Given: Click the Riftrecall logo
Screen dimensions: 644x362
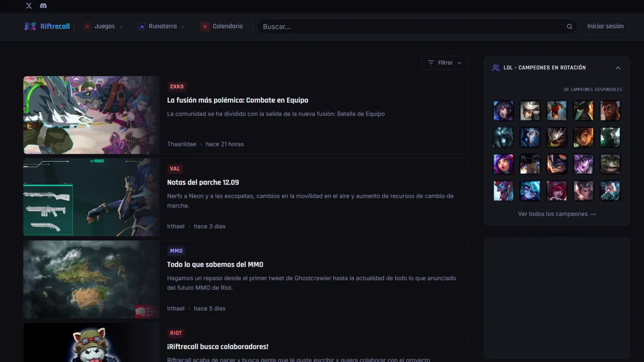Looking at the screenshot, I should pos(47,26).
